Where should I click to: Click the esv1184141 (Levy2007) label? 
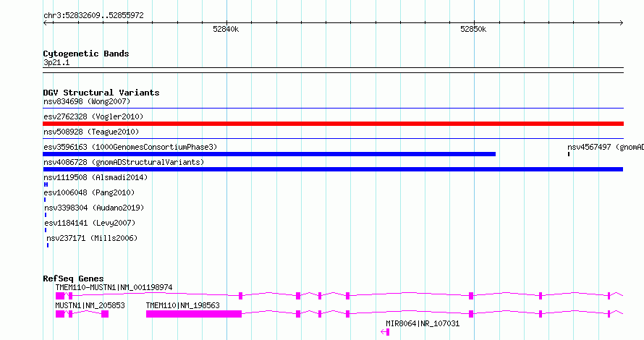pos(90,223)
